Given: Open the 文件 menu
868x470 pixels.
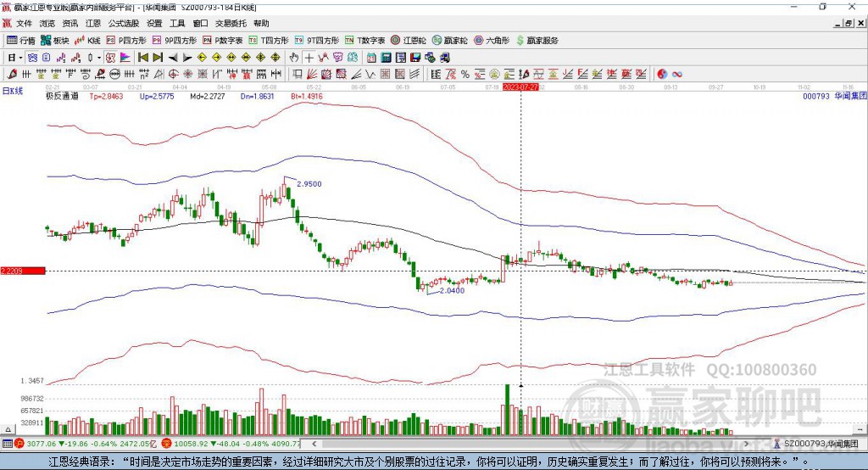Looking at the screenshot, I should (25, 23).
